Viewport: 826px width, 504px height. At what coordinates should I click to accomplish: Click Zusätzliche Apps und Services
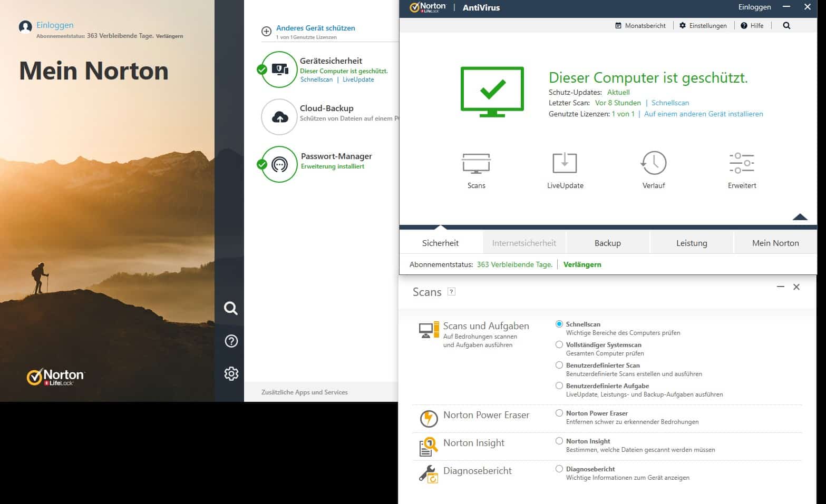(305, 392)
